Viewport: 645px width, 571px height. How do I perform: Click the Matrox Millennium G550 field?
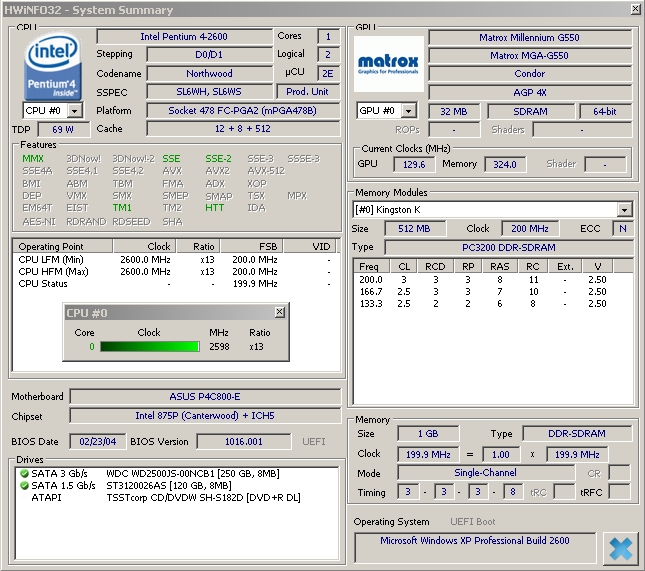[x=530, y=37]
